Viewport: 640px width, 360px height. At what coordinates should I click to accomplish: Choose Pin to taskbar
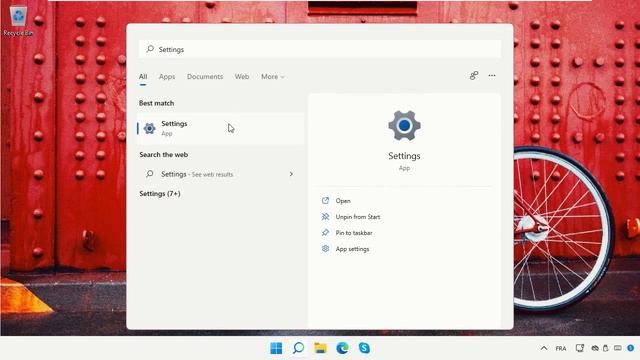tap(354, 233)
